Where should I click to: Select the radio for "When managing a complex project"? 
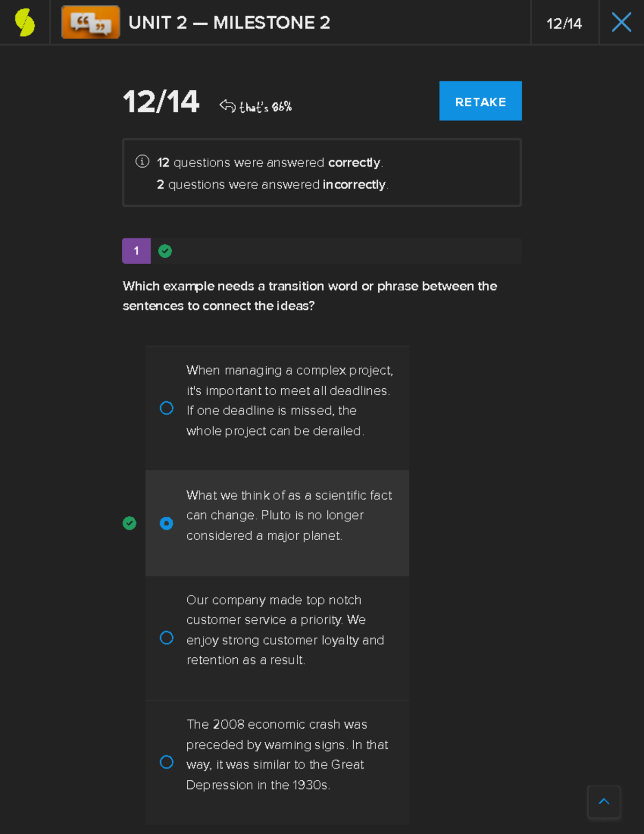[x=166, y=408]
